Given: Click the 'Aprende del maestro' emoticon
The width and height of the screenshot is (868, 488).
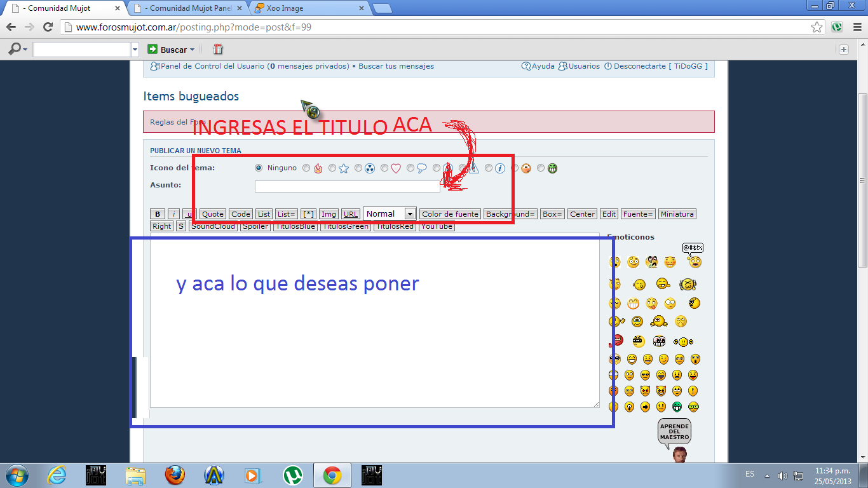Looking at the screenshot, I should pos(675,440).
